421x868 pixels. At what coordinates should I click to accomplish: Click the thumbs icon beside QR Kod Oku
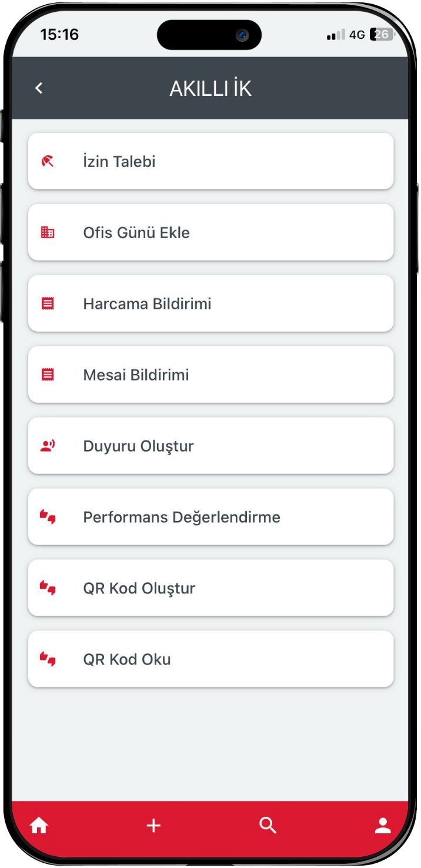(x=48, y=659)
